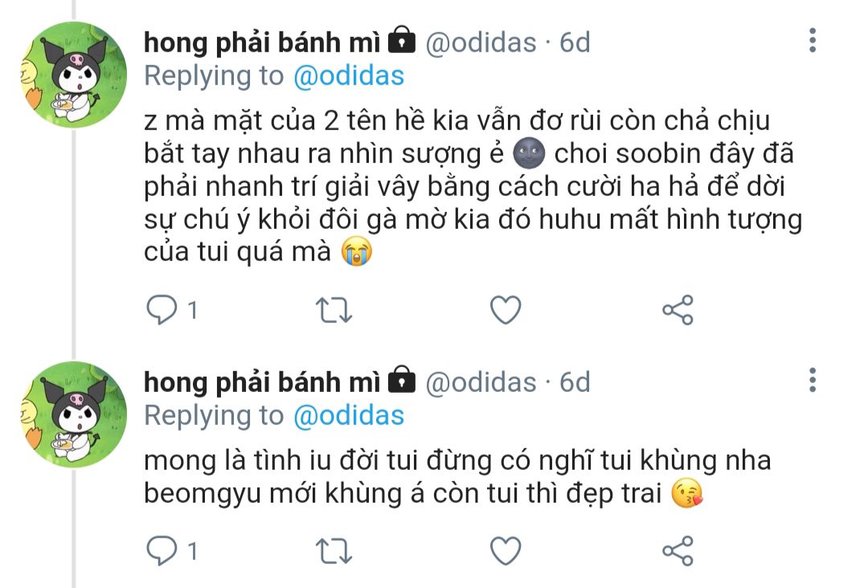The width and height of the screenshot is (868, 588).
Task: Share the second tweet about beomgyu
Action: 678,551
